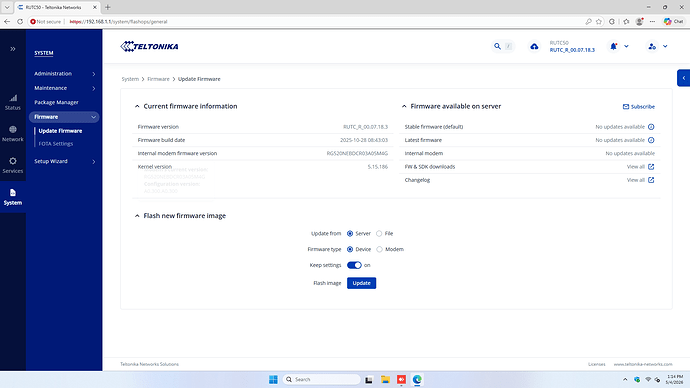Bookmark page with the star icon

pos(599,21)
